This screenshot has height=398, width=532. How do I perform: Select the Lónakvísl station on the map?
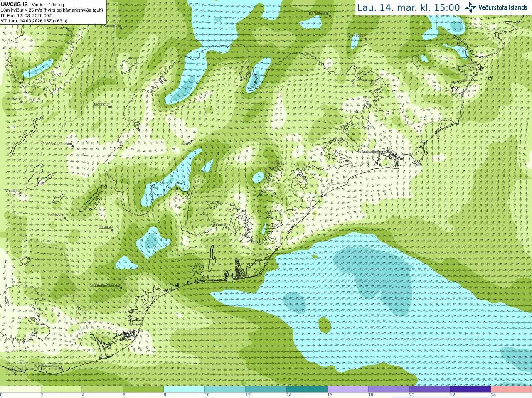coord(64,218)
